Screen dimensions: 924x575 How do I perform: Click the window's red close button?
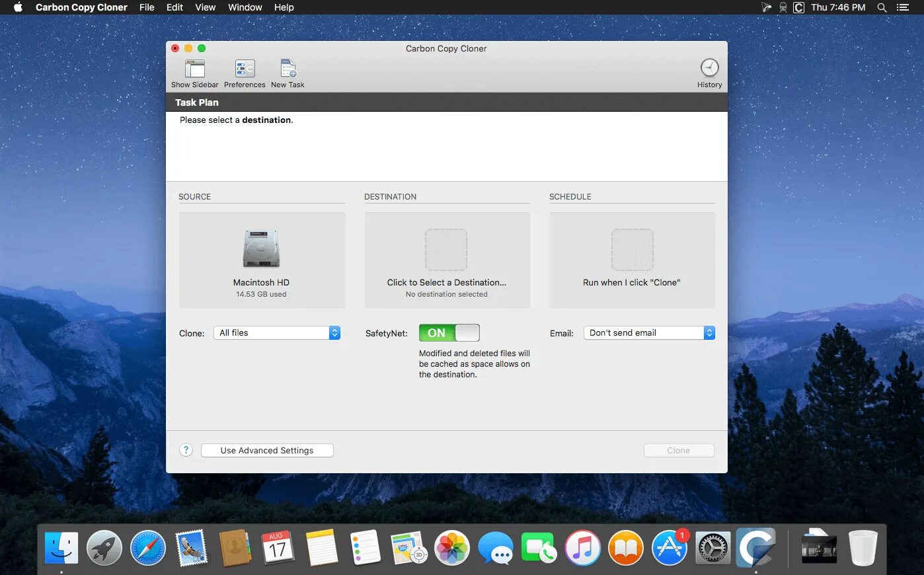[x=175, y=48]
